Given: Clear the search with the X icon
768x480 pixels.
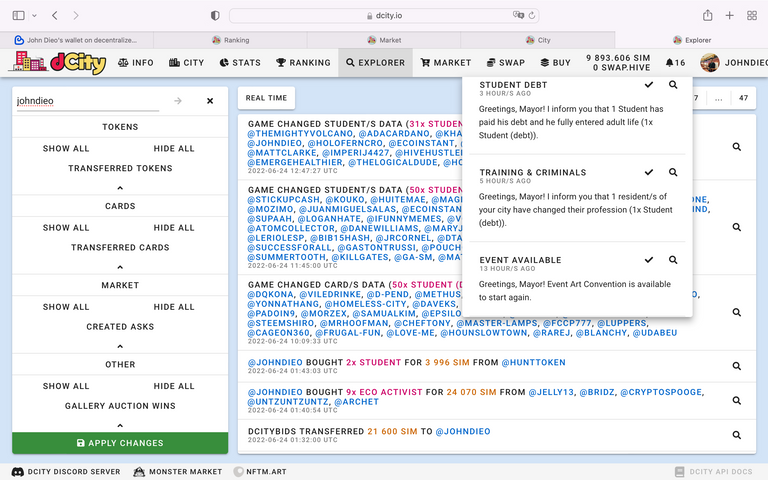Looking at the screenshot, I should (x=210, y=101).
